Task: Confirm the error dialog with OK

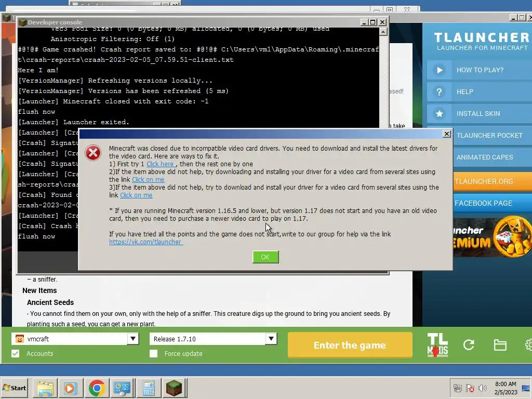Action: pos(265,257)
